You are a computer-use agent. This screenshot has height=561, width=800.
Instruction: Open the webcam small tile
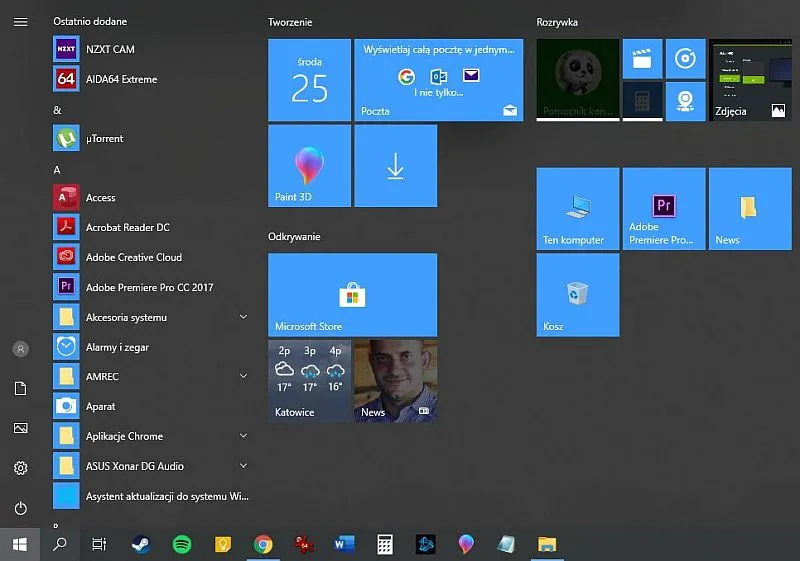point(685,101)
